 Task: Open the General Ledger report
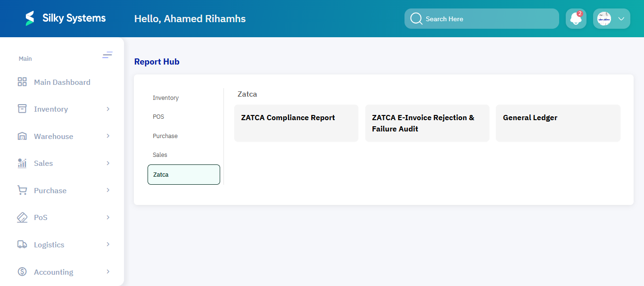tap(558, 123)
